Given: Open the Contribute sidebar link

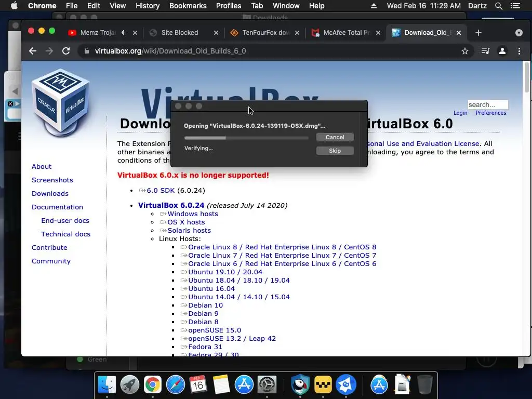Looking at the screenshot, I should pyautogui.click(x=49, y=248).
